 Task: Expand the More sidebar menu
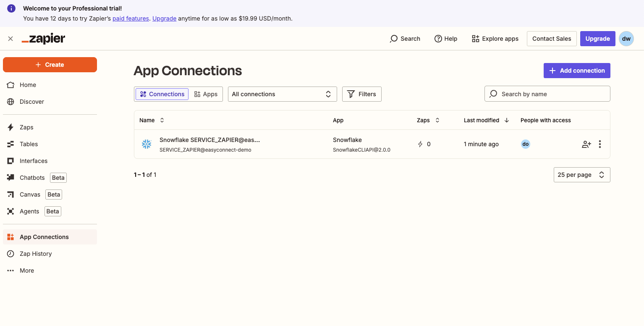(50, 271)
